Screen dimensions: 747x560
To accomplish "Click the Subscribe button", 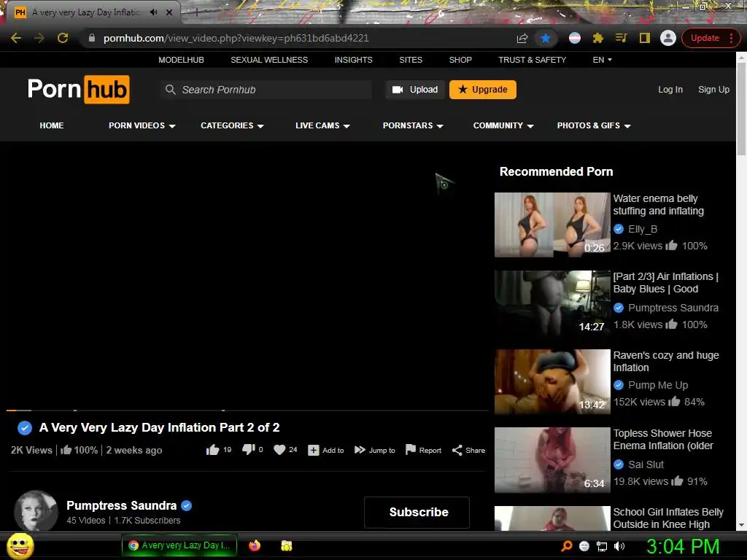I will pos(417,513).
